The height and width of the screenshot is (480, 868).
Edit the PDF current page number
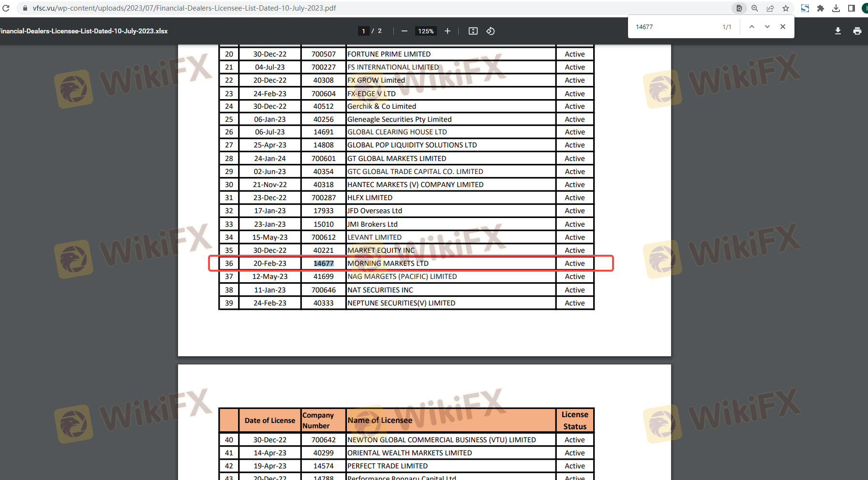(363, 31)
